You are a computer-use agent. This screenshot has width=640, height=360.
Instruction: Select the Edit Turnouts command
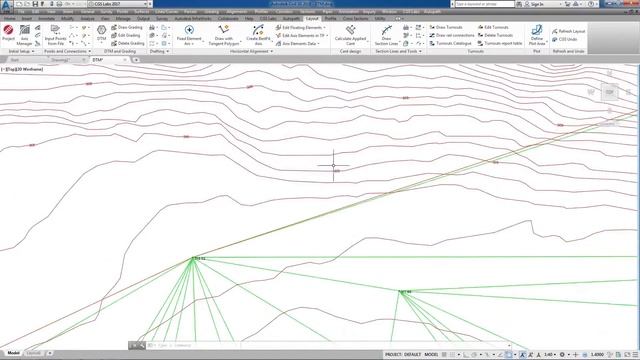coord(493,27)
